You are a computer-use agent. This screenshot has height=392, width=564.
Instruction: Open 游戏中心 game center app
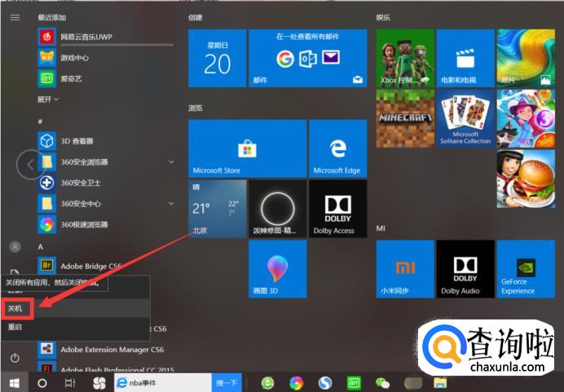pos(106,58)
